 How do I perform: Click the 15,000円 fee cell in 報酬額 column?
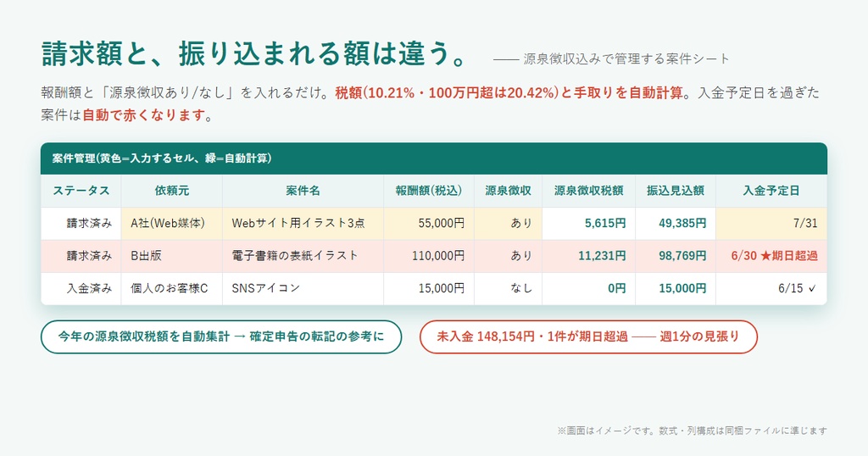[x=428, y=288]
